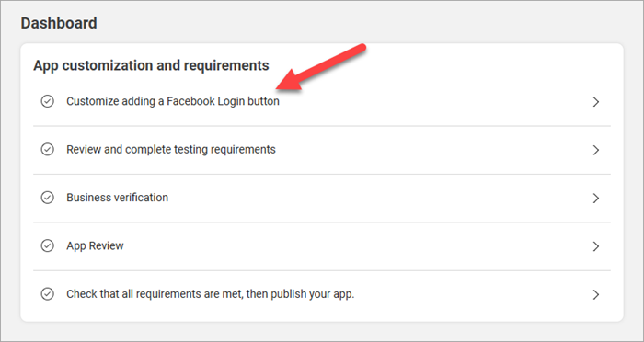The height and width of the screenshot is (342, 644).
Task: Click the checkmark icon beside Business verification
Action: (47, 198)
